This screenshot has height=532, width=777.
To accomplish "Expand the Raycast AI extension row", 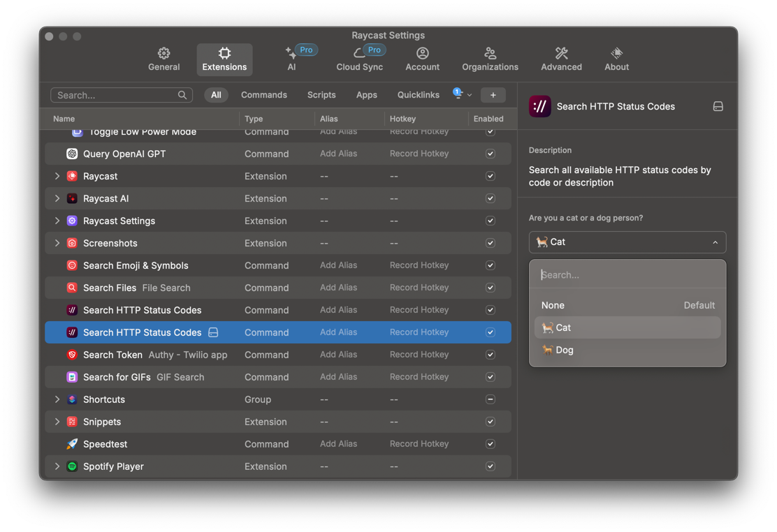I will pyautogui.click(x=57, y=198).
